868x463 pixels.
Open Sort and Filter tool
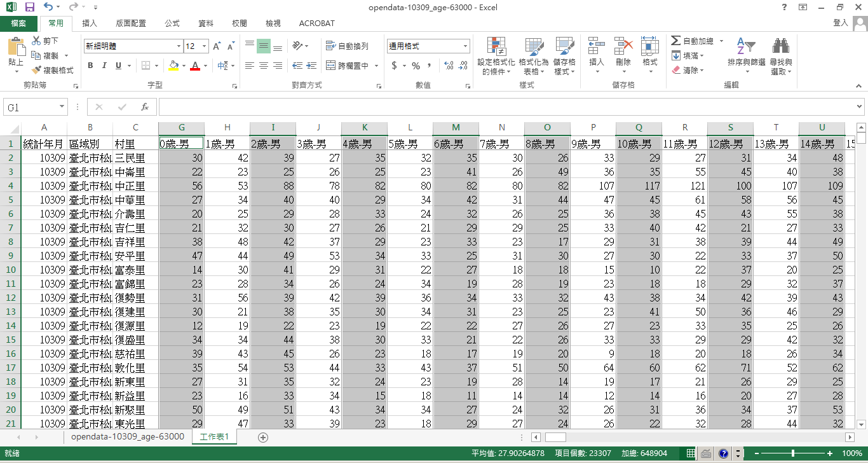[746, 55]
